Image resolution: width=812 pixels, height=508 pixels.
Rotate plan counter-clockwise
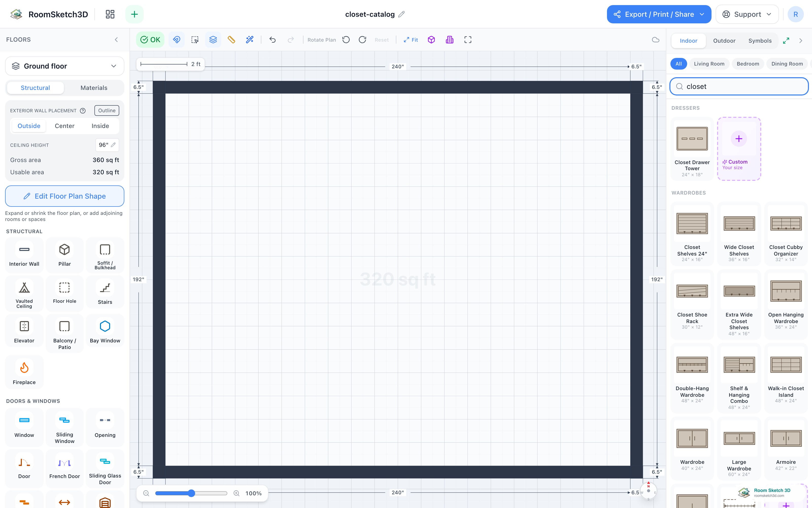(346, 40)
